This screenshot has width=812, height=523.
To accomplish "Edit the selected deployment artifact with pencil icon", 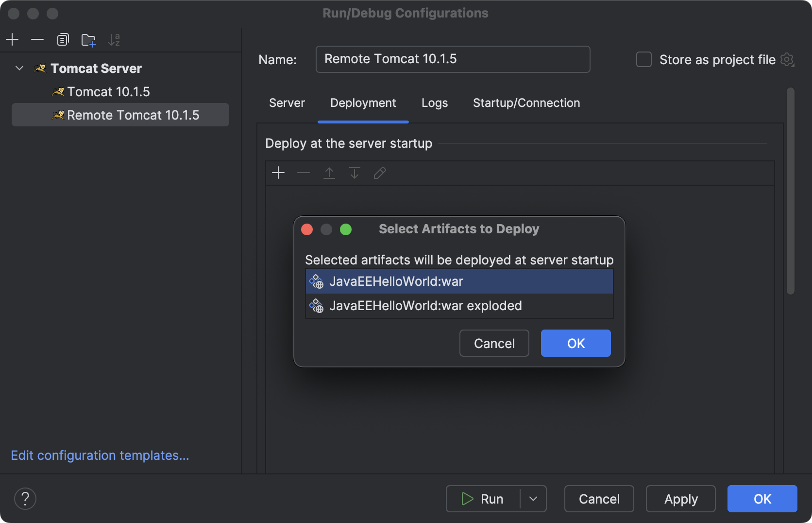I will click(379, 173).
